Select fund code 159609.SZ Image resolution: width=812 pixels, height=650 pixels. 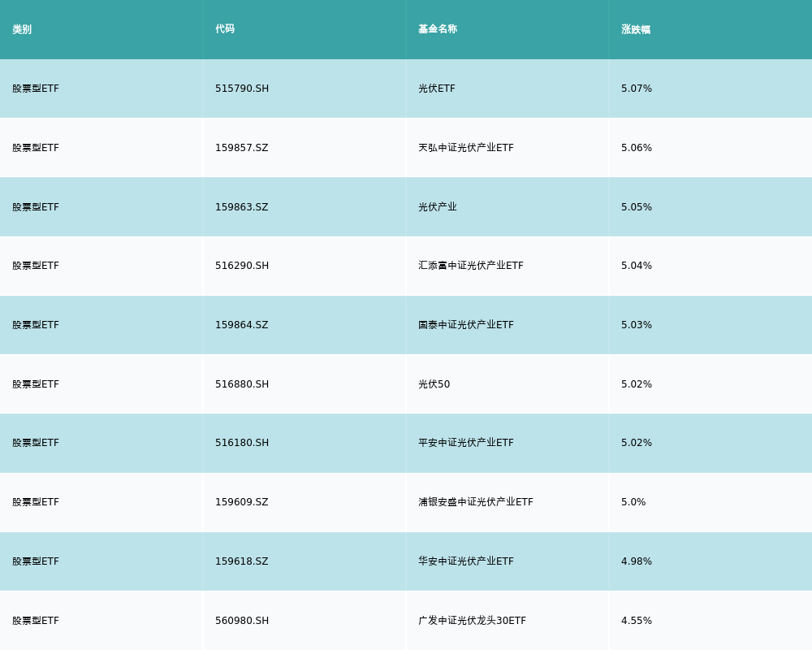(242, 502)
